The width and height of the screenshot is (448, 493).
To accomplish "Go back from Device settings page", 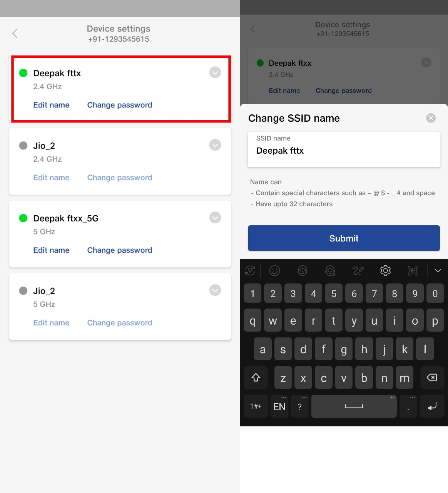I will pos(15,34).
